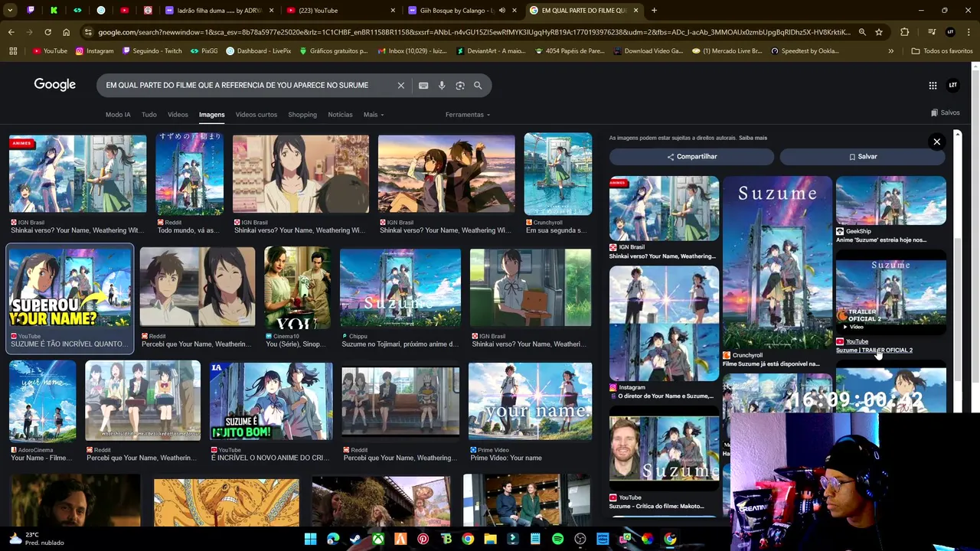Reload the page in Chrome
Screen dimensions: 980x551
tap(47, 32)
